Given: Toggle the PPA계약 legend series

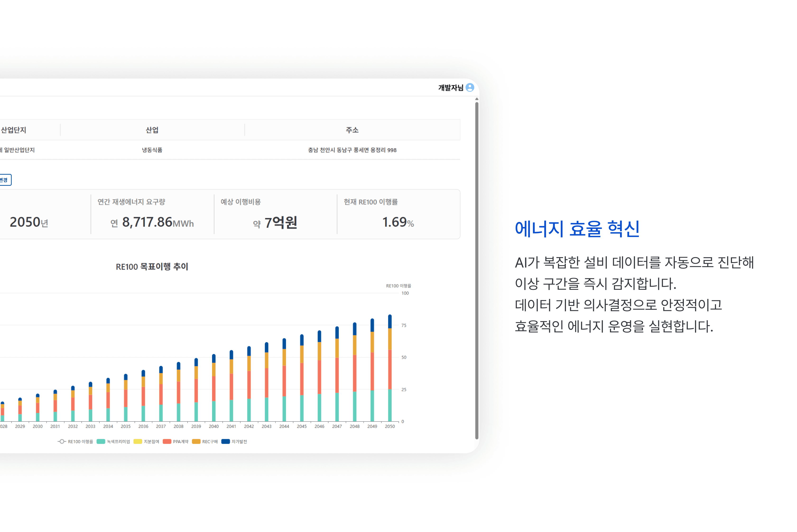Looking at the screenshot, I should click(x=167, y=441).
